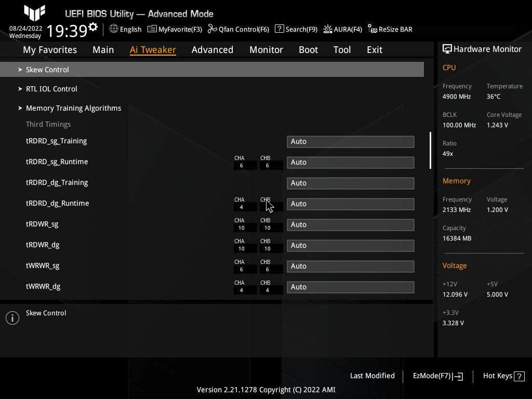Click the Search question mark icon

[x=279, y=29]
